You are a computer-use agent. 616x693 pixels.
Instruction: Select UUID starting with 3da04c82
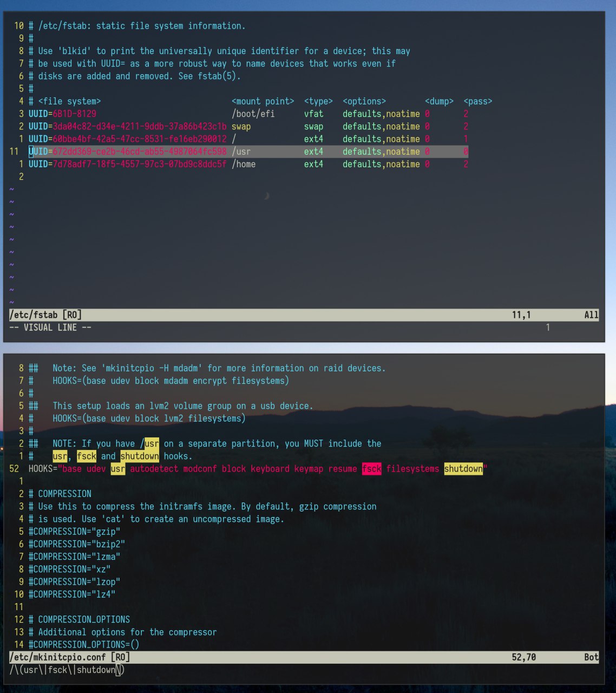pos(140,127)
